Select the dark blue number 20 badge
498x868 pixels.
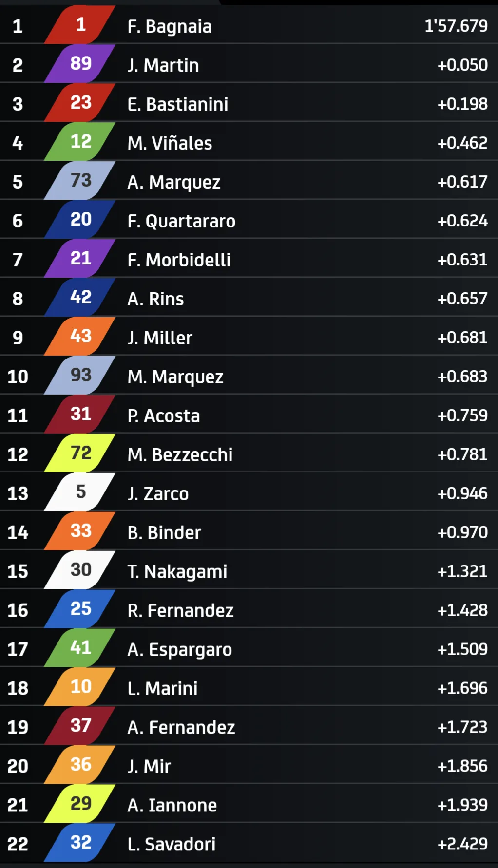[x=80, y=219]
